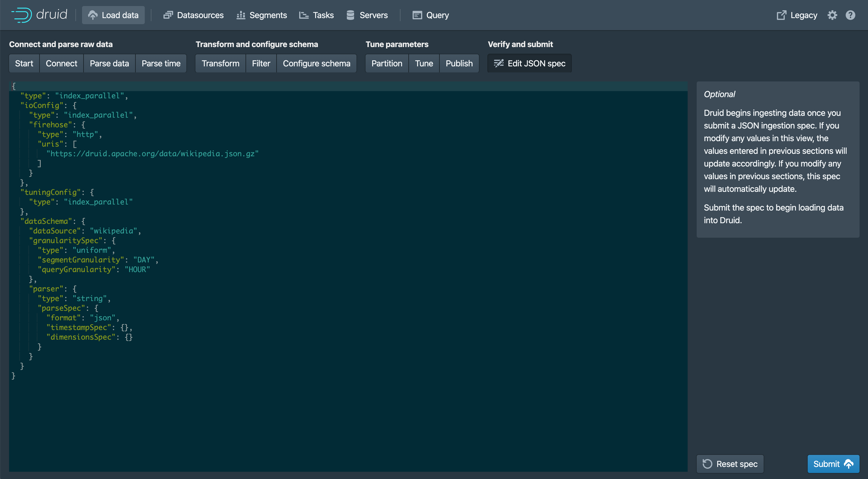The width and height of the screenshot is (868, 479).
Task: Go to the Start step
Action: pos(24,63)
